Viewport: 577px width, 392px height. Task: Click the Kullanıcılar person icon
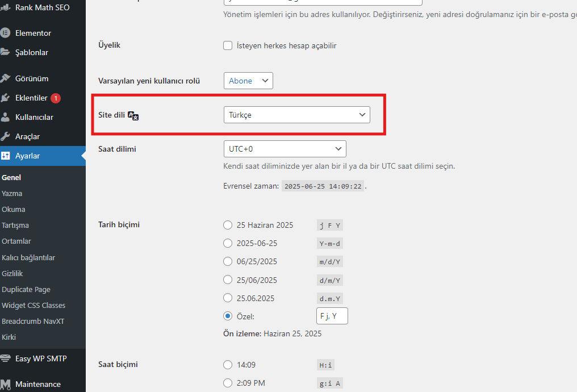[5, 117]
